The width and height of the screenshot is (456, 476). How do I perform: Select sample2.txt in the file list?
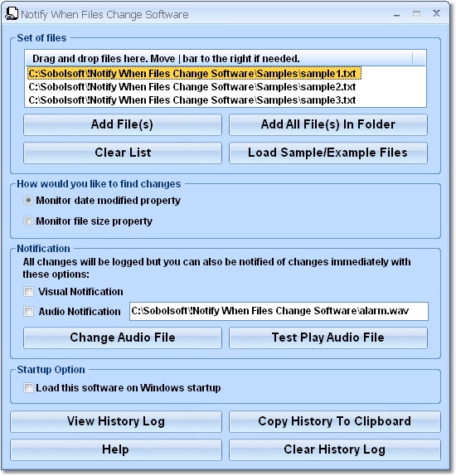click(x=192, y=87)
